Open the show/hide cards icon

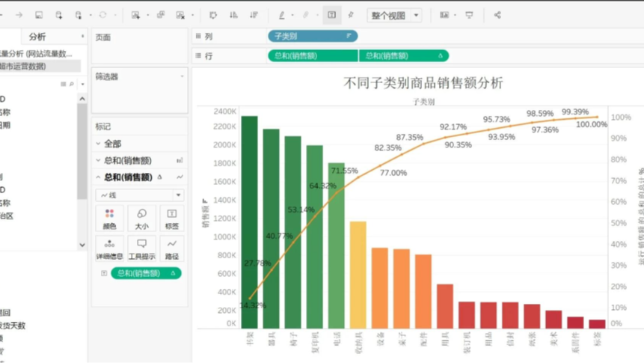point(444,15)
